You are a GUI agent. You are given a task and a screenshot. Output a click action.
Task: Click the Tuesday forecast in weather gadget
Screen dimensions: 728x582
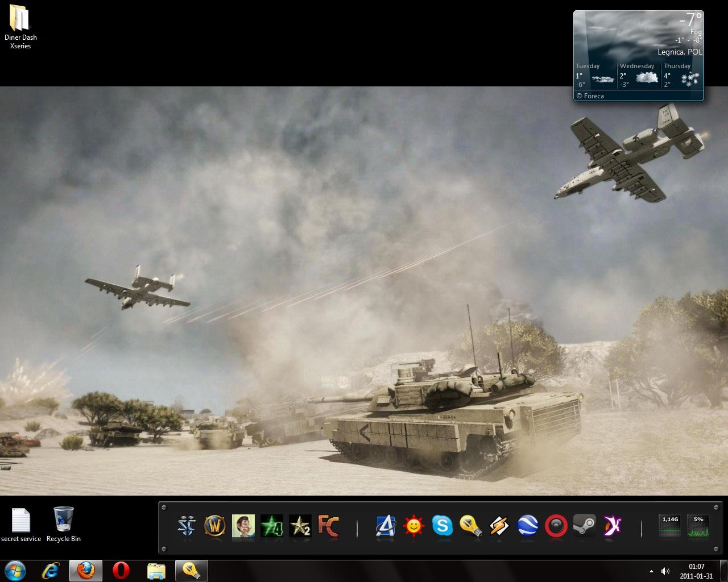pyautogui.click(x=595, y=75)
